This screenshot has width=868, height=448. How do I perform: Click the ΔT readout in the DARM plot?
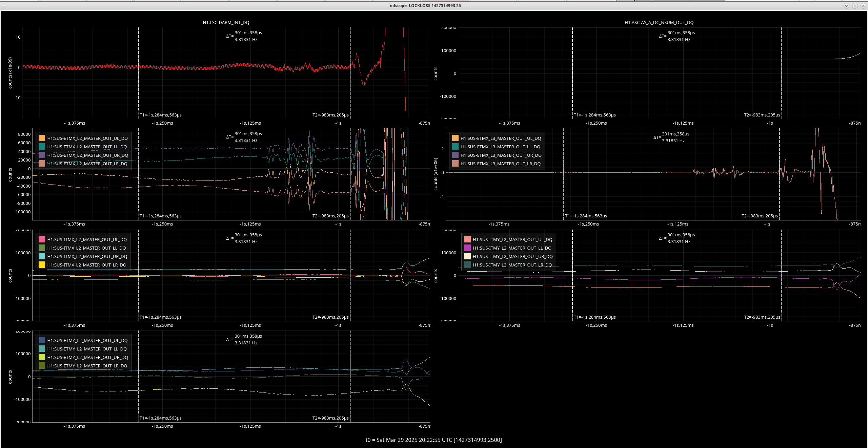click(x=244, y=36)
